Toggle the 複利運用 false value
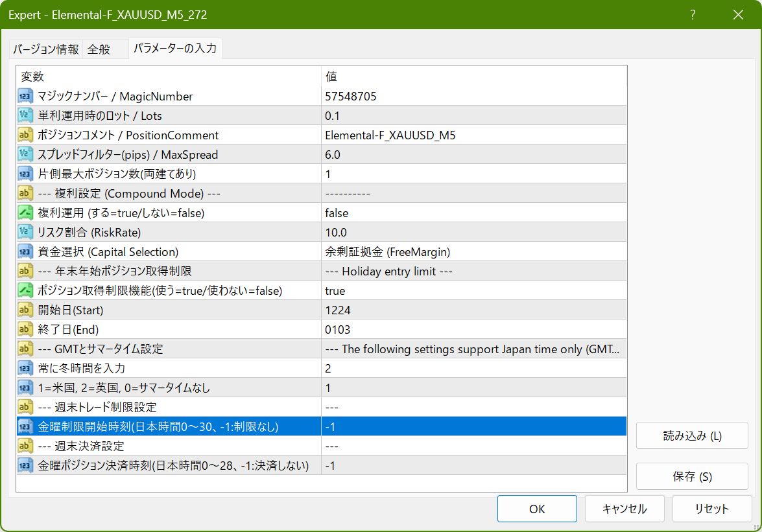 tap(473, 213)
